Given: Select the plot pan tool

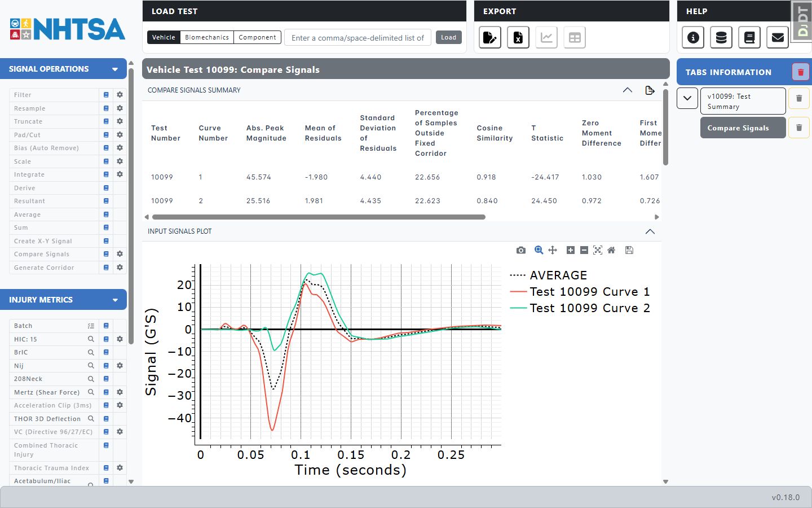Looking at the screenshot, I should [x=553, y=250].
